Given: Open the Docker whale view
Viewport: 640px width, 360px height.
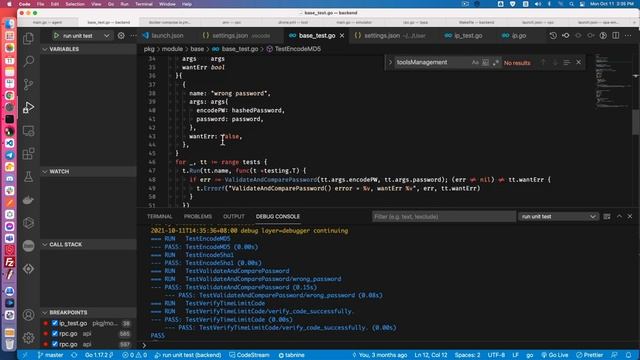Looking at the screenshot, I should point(28,200).
